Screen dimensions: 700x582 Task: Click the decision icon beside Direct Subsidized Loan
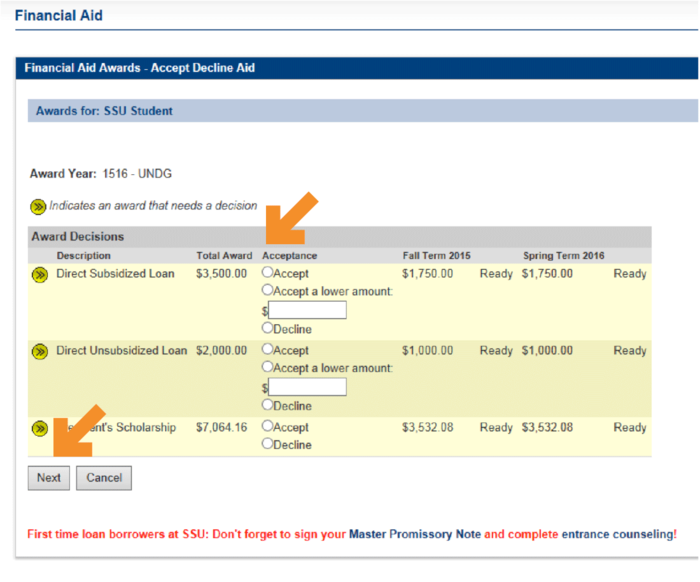(x=39, y=275)
